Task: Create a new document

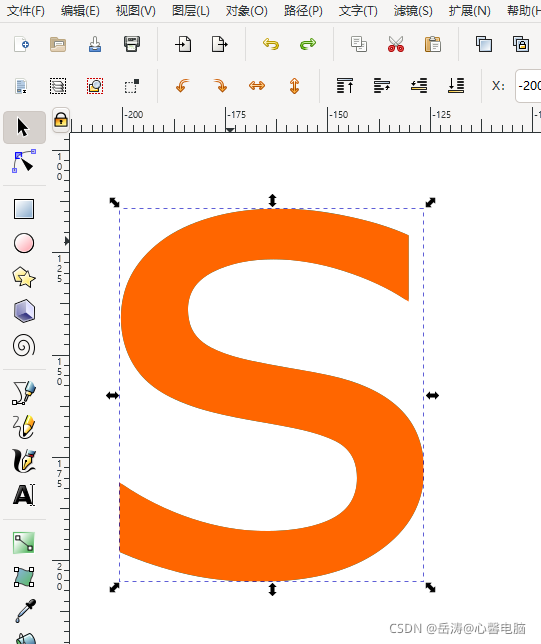Action: tap(21, 44)
